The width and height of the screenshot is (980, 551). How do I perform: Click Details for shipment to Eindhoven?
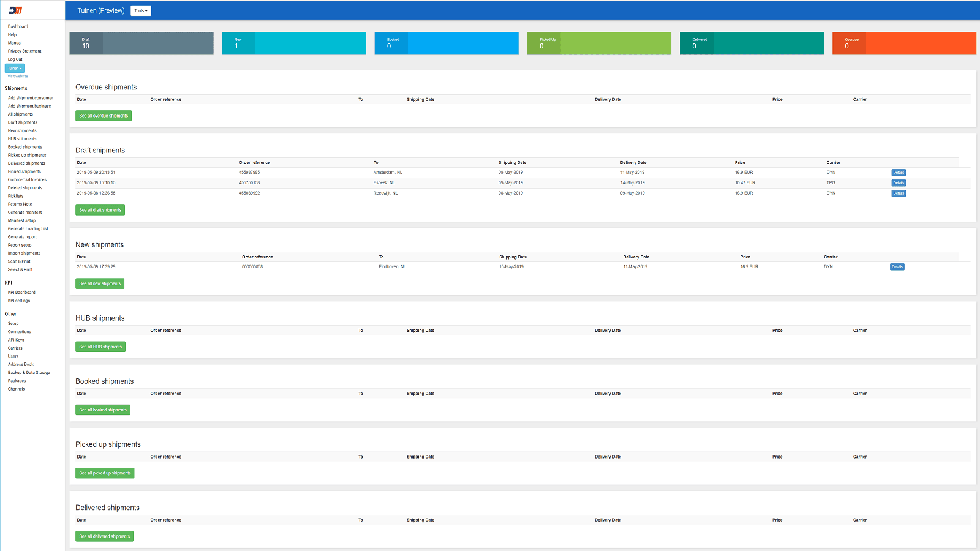[897, 266]
